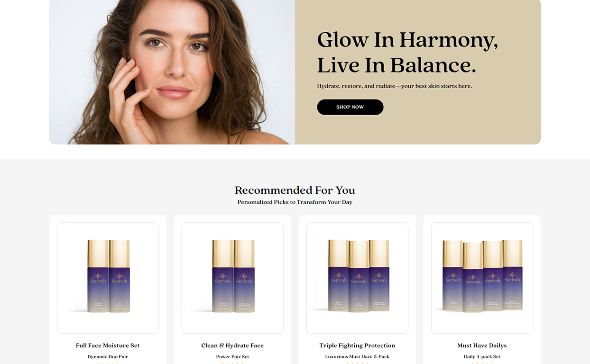590x364 pixels.
Task: Select the Clean & Hydrate Face title
Action: click(x=232, y=346)
